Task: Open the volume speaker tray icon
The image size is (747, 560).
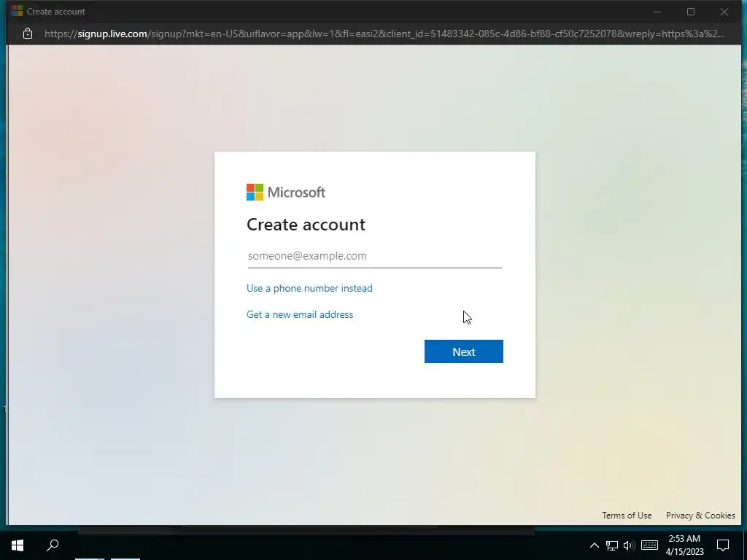Action: click(629, 545)
